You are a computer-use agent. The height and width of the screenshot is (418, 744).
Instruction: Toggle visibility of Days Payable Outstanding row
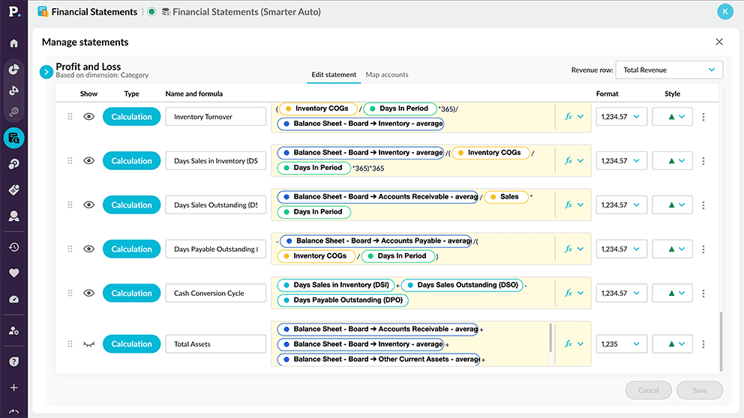pyautogui.click(x=89, y=249)
